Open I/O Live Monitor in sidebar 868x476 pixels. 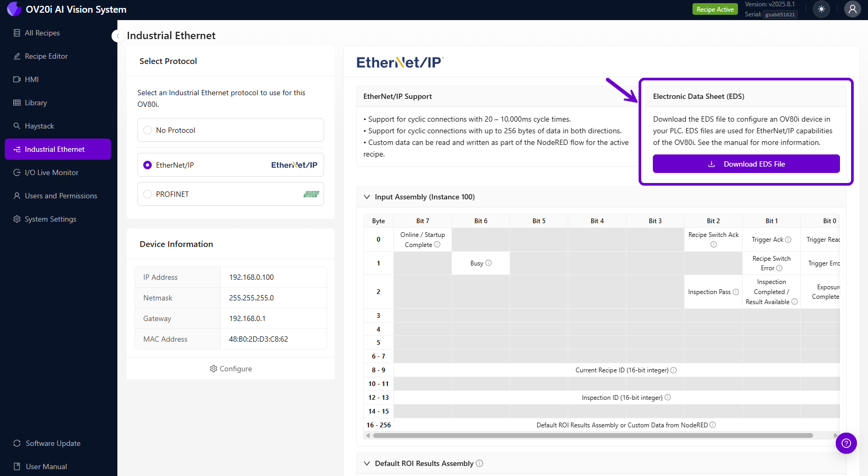[x=51, y=172]
